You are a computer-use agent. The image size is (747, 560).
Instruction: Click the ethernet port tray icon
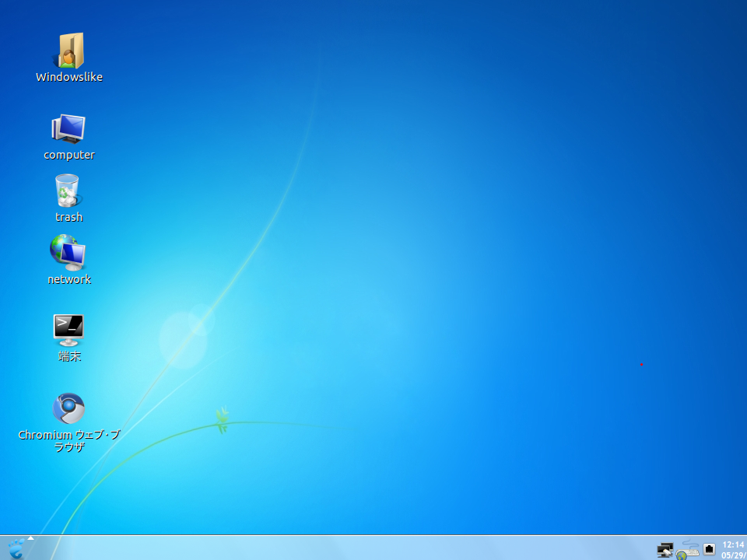[710, 549]
